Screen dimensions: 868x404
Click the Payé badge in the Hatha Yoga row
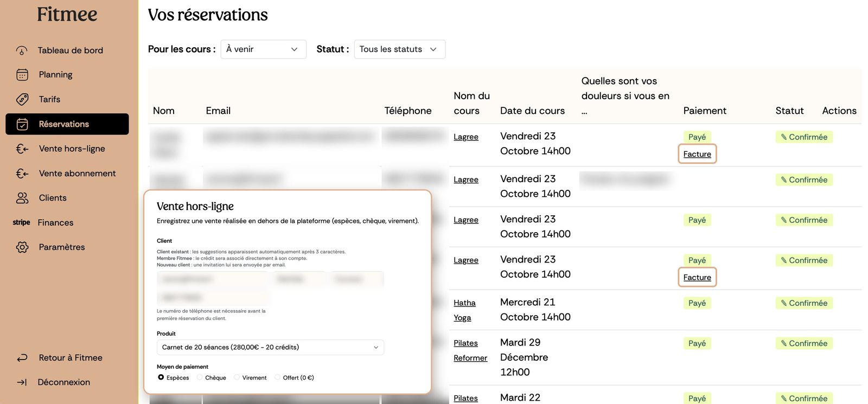pyautogui.click(x=697, y=303)
